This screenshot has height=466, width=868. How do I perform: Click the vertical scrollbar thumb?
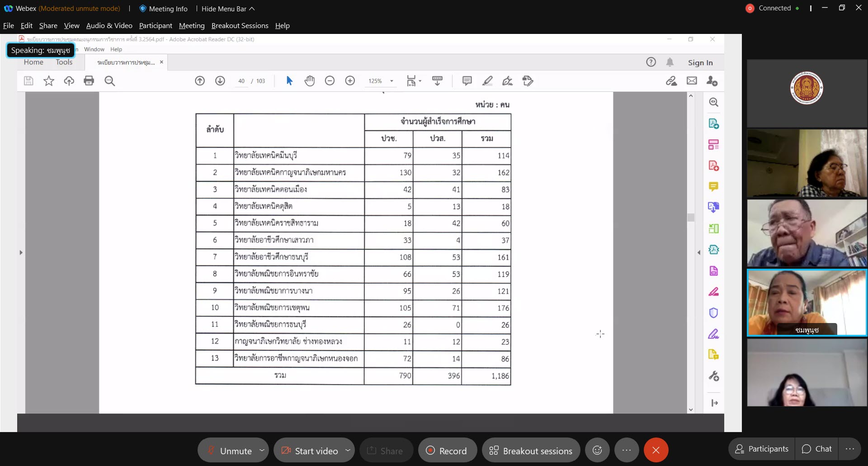[x=691, y=218]
